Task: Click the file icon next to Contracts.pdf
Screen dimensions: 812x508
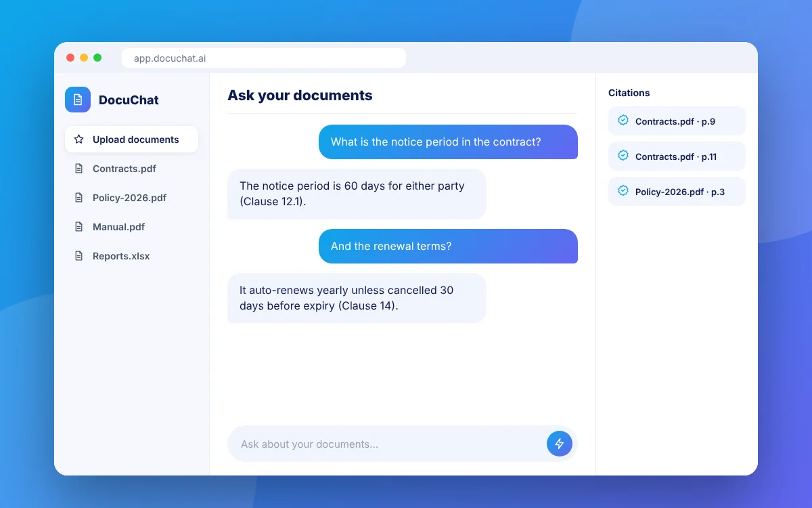Action: [79, 169]
